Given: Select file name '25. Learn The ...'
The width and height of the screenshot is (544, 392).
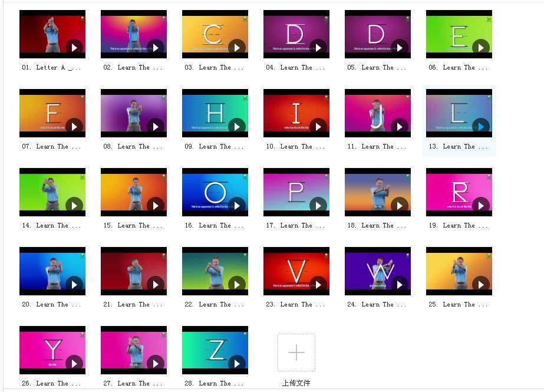Looking at the screenshot, I should pyautogui.click(x=458, y=304).
